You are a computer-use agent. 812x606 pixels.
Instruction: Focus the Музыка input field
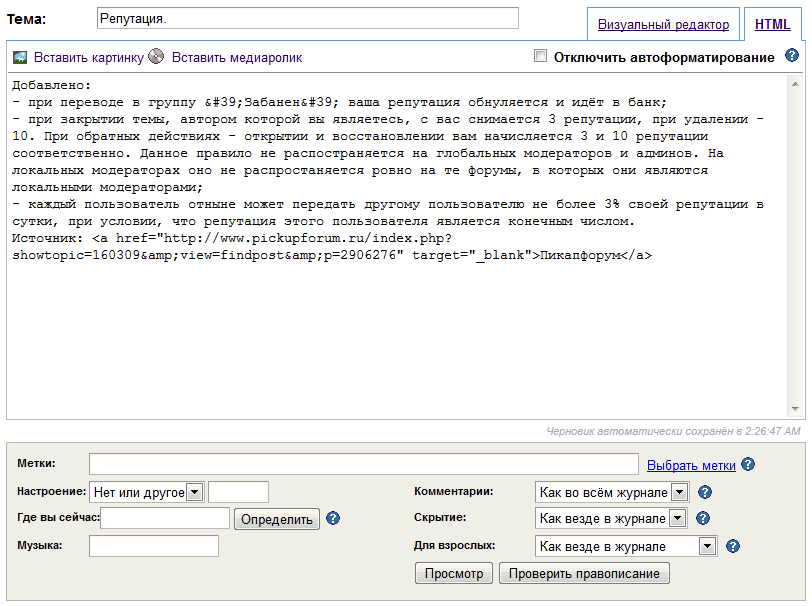point(153,546)
